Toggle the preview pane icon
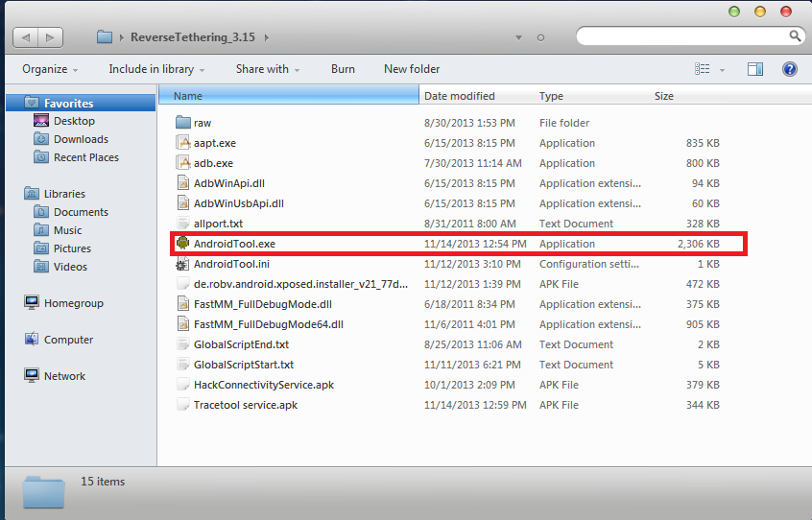Screen dimensions: 812x520 coord(755,69)
